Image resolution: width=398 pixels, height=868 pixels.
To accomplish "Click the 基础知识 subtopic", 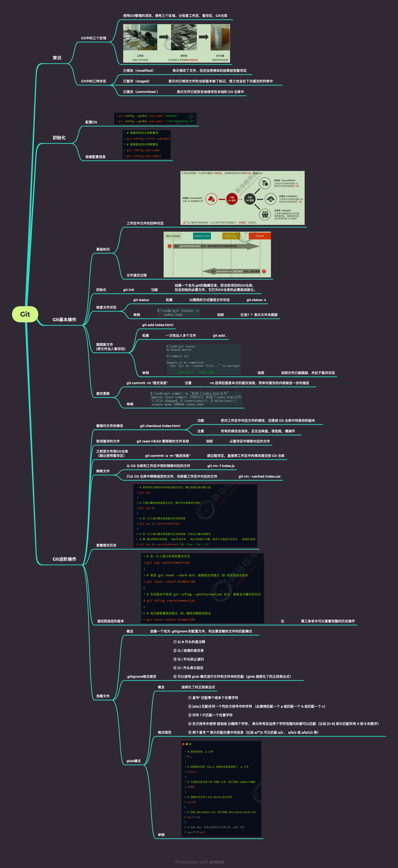I will [103, 249].
